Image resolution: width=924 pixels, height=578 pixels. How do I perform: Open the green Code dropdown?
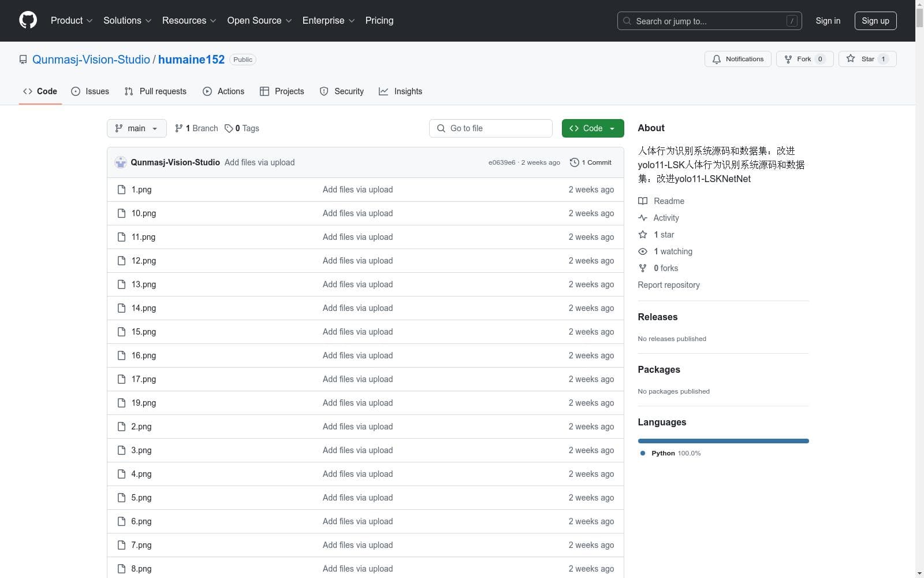click(593, 128)
